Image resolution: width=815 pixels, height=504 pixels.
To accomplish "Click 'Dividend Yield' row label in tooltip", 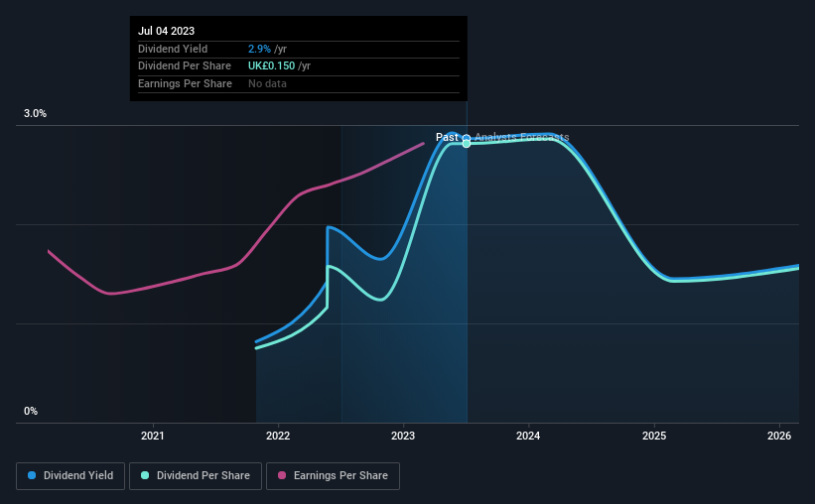I will (x=173, y=49).
